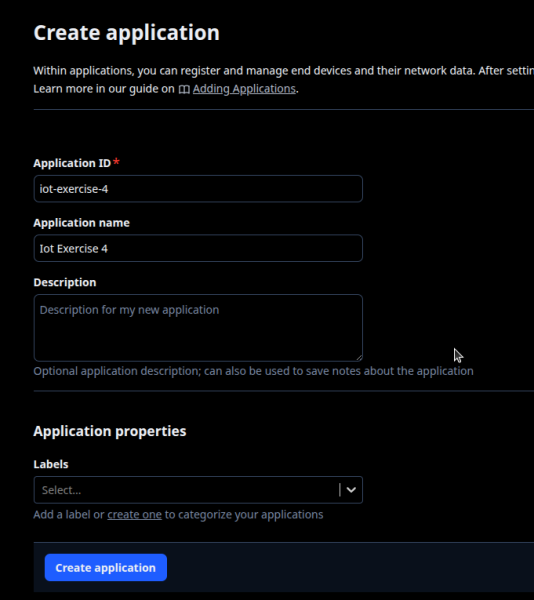Follow the 'create one' label link
This screenshot has width=534, height=600.
point(134,515)
